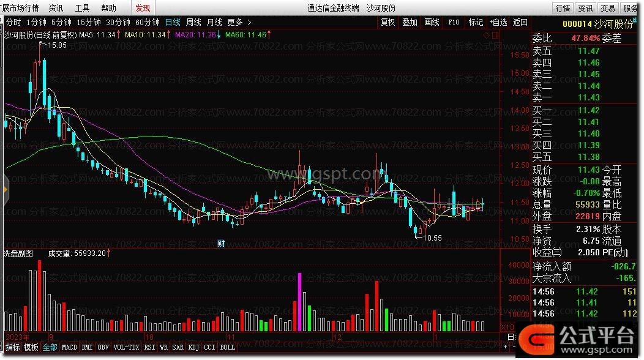The height and width of the screenshot is (360, 644).
Task: Click the 返回 back button
Action: [520, 22]
